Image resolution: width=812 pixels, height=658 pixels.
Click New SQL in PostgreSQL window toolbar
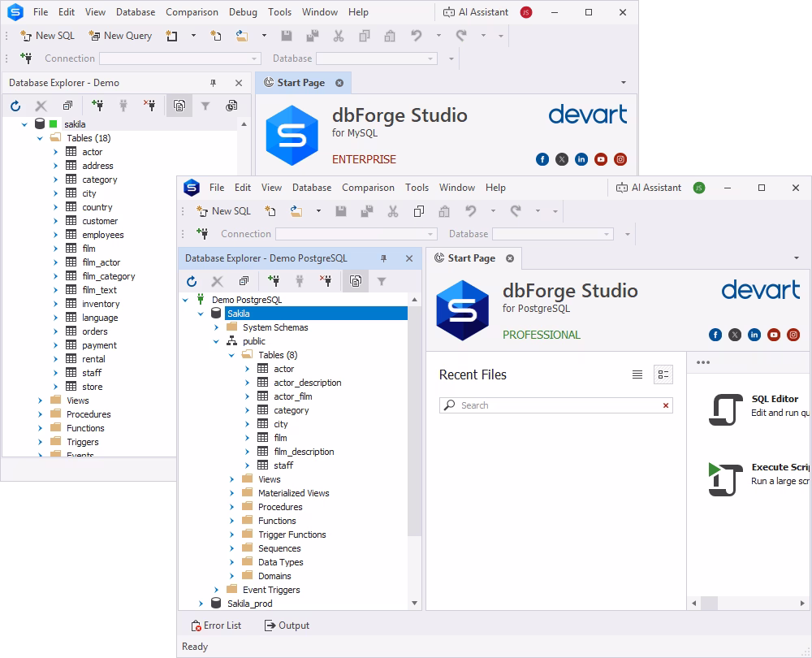pyautogui.click(x=224, y=211)
